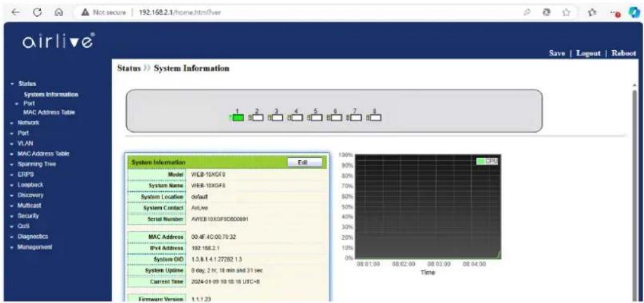Go back in browser history
Image resolution: width=644 pixels, height=303 pixels.
point(15,13)
